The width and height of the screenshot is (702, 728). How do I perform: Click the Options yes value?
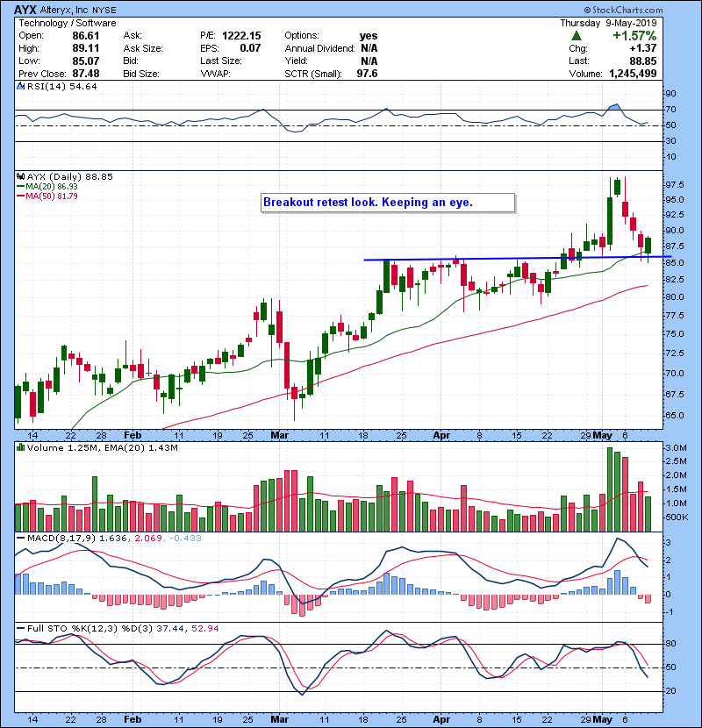(369, 36)
